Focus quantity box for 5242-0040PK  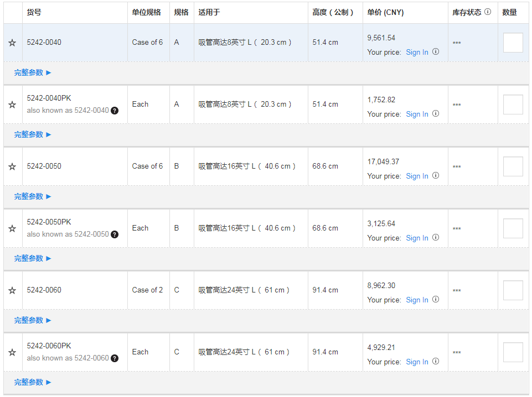pyautogui.click(x=513, y=105)
